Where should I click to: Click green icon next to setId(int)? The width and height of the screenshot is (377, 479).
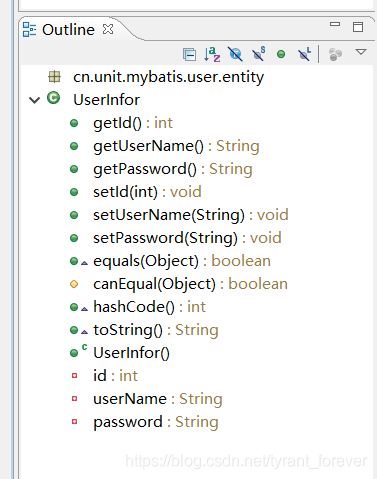tap(74, 192)
